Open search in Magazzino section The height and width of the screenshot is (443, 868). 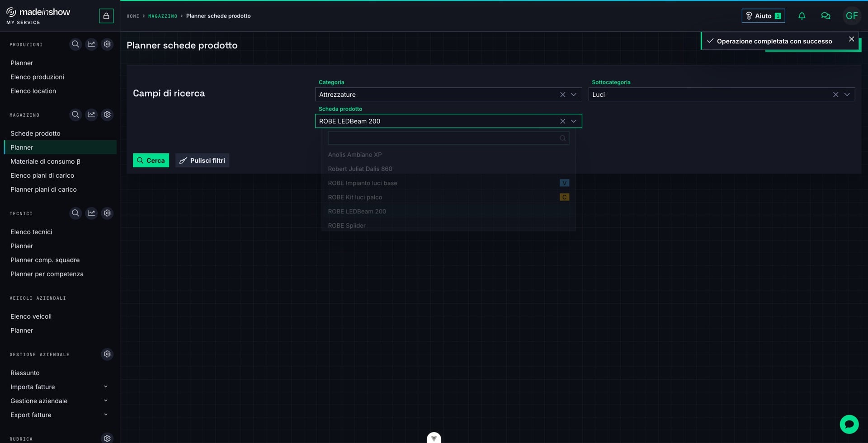(x=75, y=115)
